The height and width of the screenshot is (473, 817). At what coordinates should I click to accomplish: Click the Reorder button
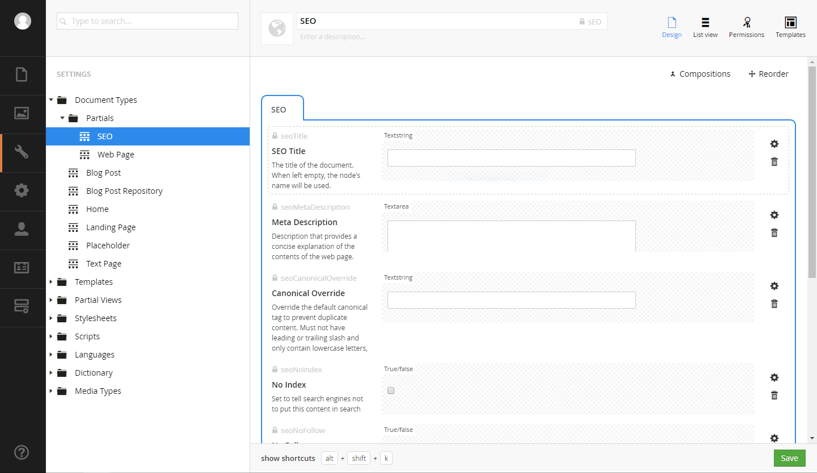click(x=768, y=74)
